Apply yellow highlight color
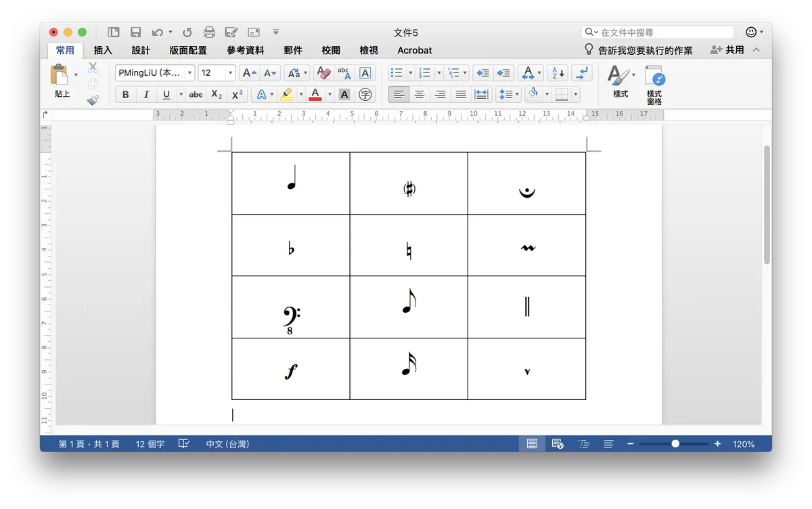The image size is (812, 509). 286,95
